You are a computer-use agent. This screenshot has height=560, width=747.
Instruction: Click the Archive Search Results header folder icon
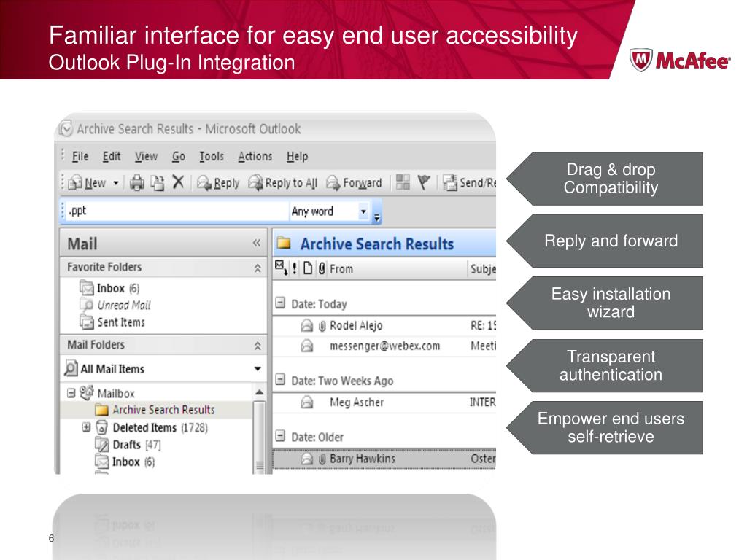[x=284, y=243]
